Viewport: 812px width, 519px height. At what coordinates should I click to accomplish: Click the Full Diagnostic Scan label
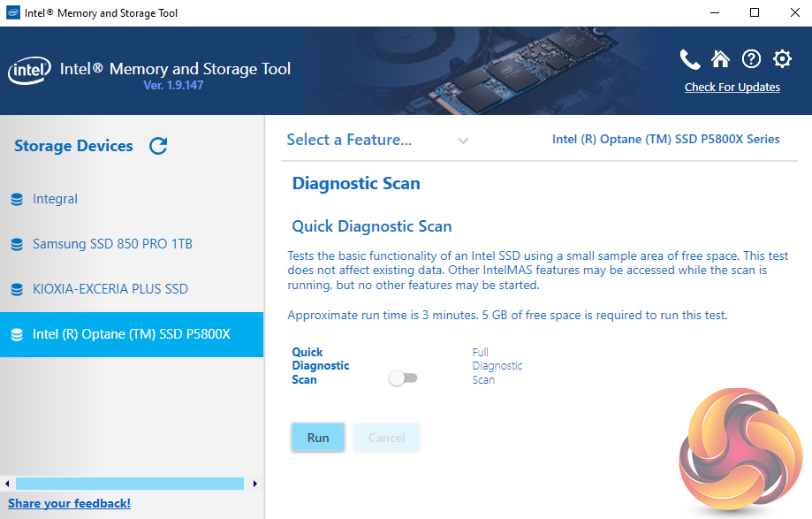coord(497,366)
